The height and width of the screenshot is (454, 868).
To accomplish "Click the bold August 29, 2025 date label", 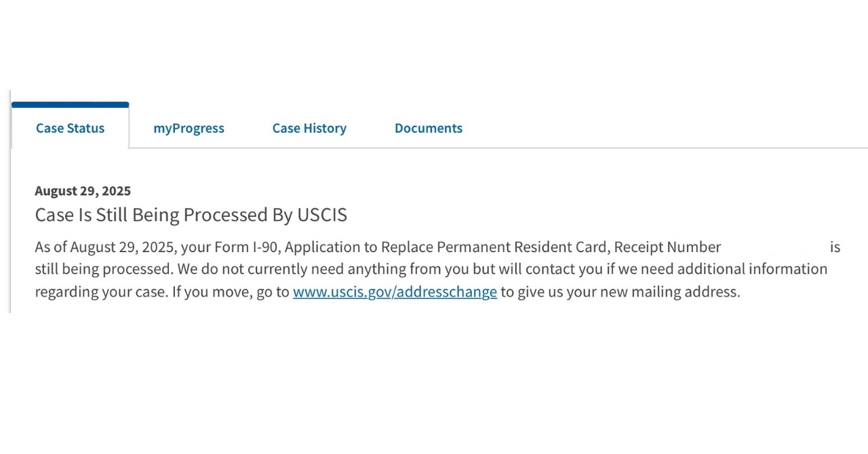I will tap(83, 191).
